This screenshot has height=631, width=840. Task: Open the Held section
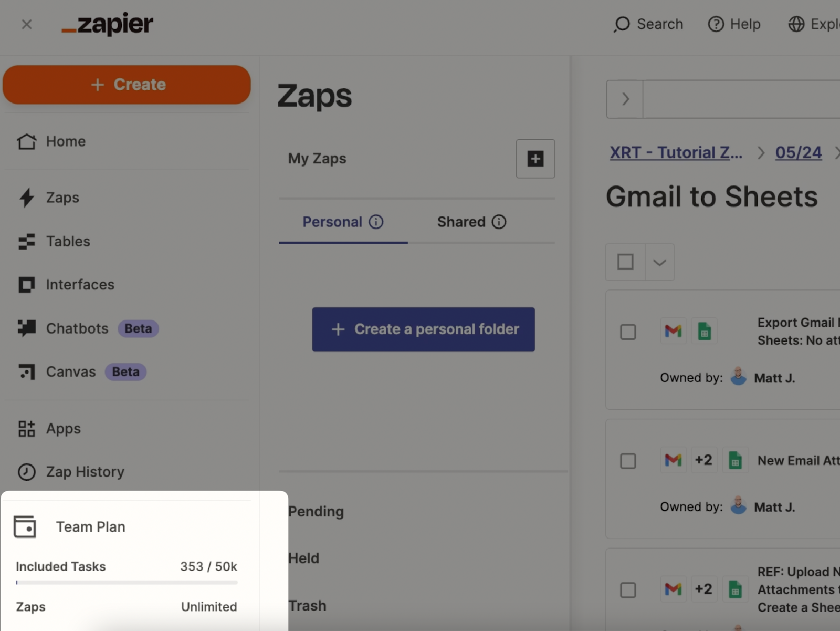click(x=303, y=558)
